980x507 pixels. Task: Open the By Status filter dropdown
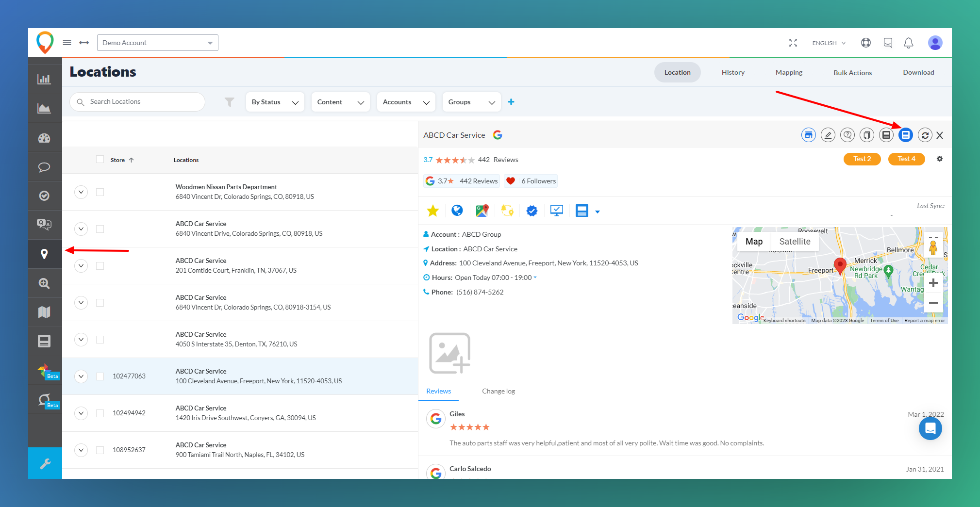tap(275, 102)
